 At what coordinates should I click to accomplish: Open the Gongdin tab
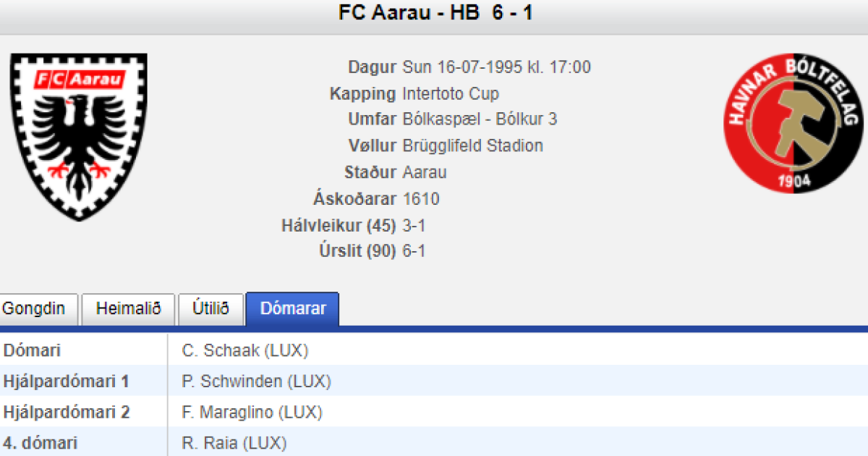[33, 309]
